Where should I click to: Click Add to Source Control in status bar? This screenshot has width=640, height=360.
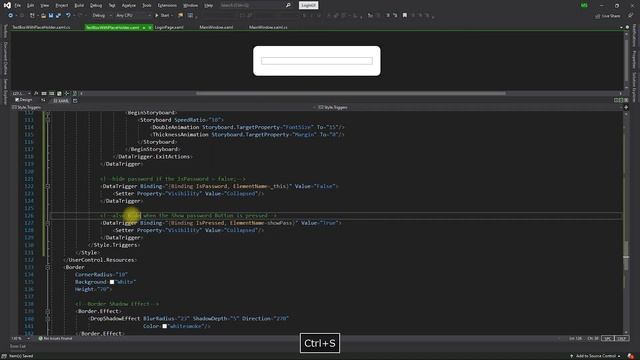point(596,356)
